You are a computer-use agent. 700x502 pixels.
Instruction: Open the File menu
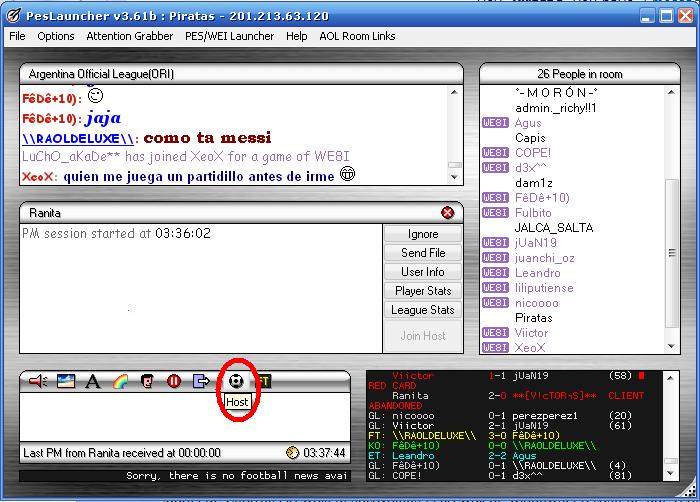point(17,36)
